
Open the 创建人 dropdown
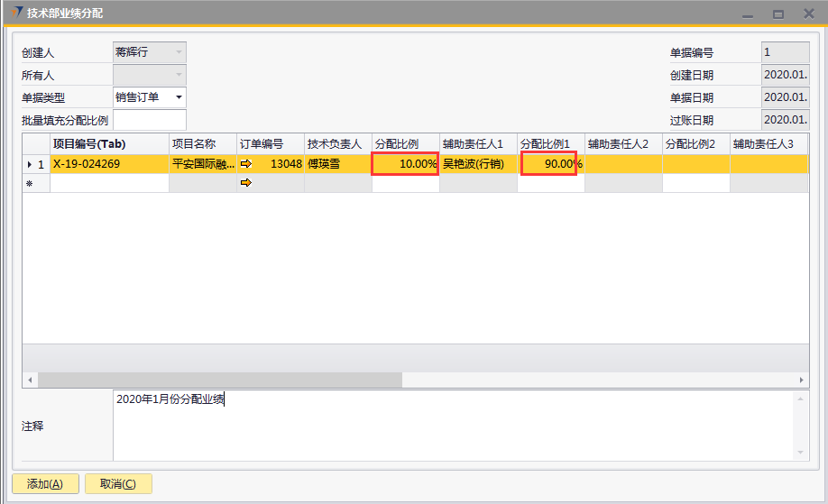(179, 53)
